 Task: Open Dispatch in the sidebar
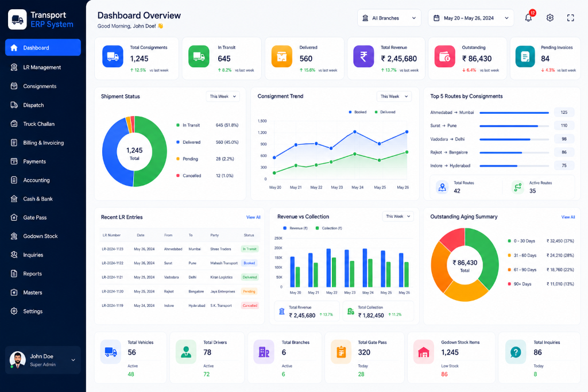pos(43,105)
